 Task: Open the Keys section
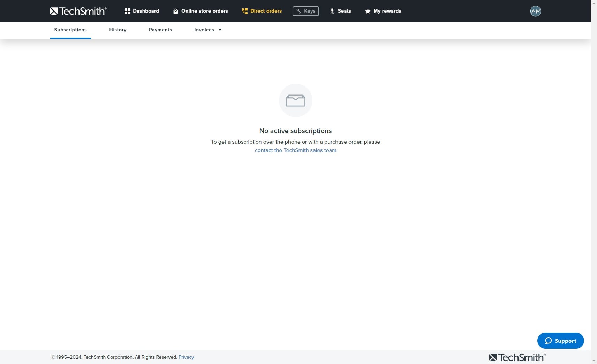pos(306,11)
